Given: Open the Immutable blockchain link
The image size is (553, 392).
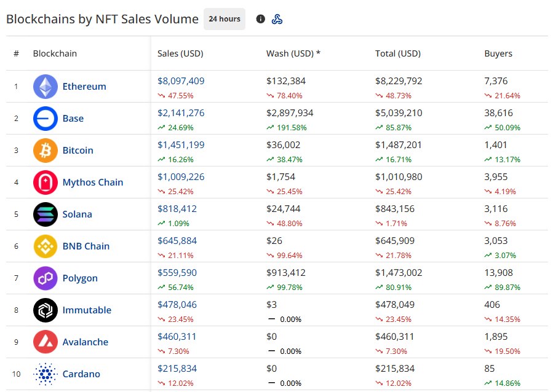Looking at the screenshot, I should click(87, 310).
